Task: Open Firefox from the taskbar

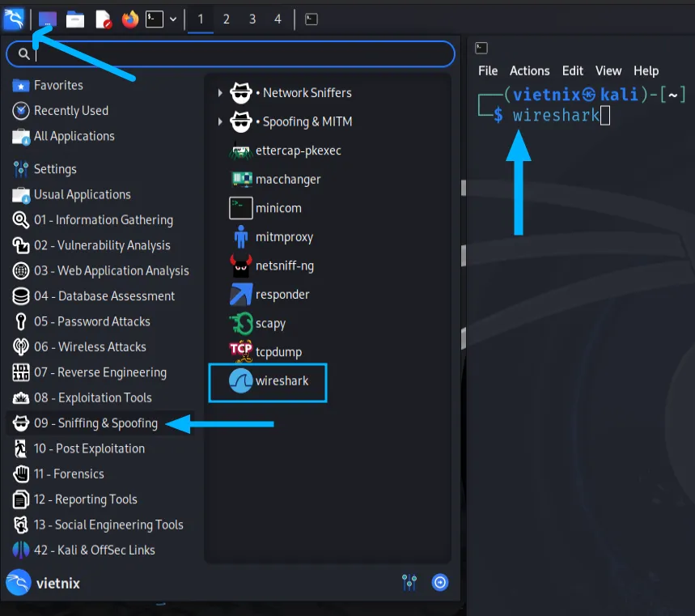Action: [x=128, y=18]
